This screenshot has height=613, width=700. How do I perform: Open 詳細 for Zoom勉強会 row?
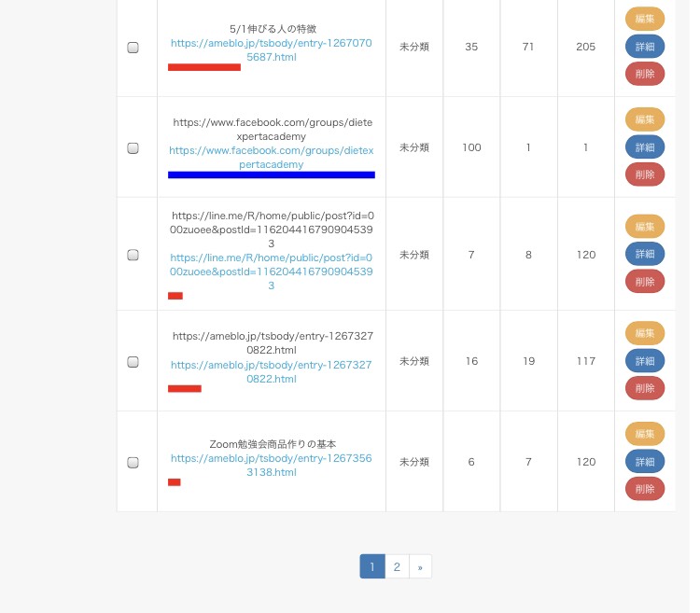645,462
